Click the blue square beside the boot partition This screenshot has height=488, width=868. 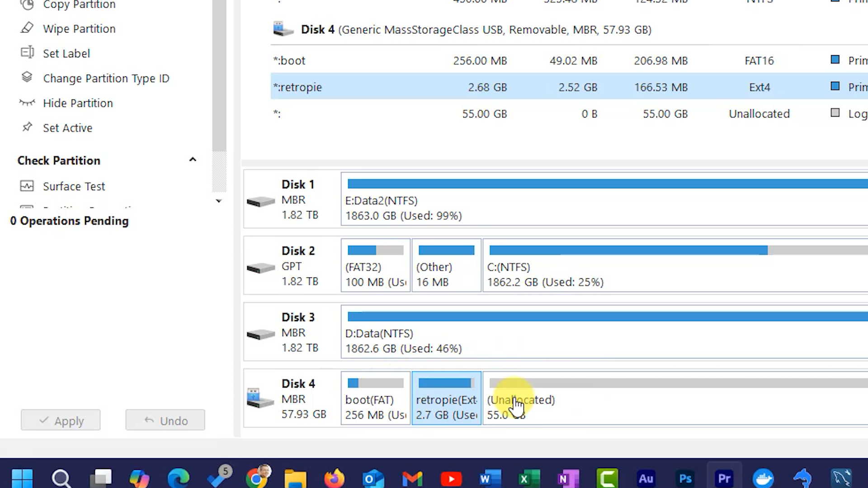pos(835,59)
